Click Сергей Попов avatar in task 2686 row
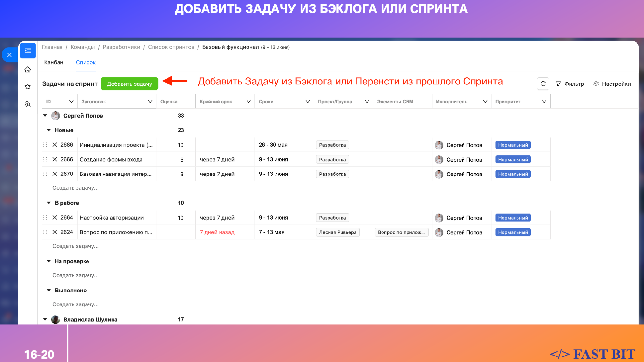 coord(439,145)
